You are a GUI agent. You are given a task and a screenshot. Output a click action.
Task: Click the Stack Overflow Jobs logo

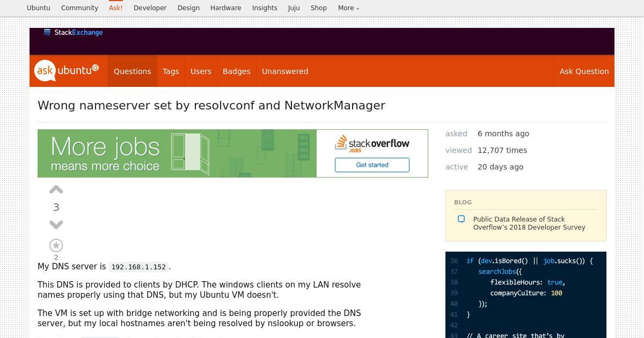(x=372, y=143)
